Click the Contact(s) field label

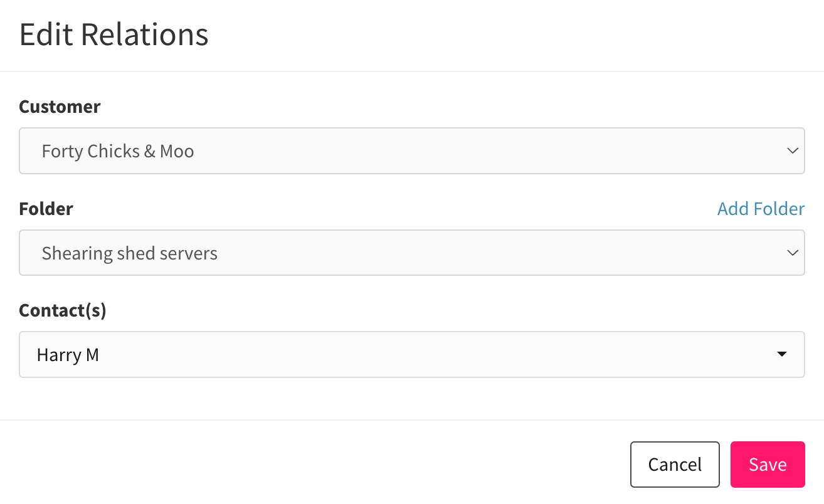[x=63, y=310]
